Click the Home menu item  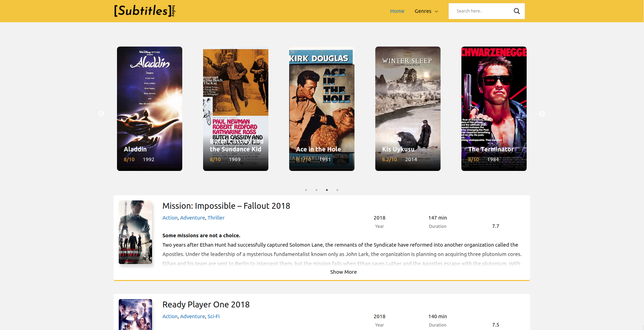click(397, 11)
